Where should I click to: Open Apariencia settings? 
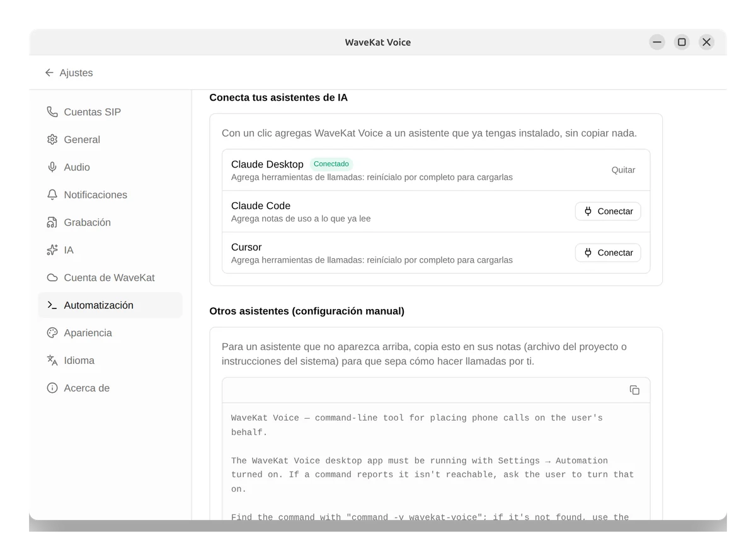[110, 333]
